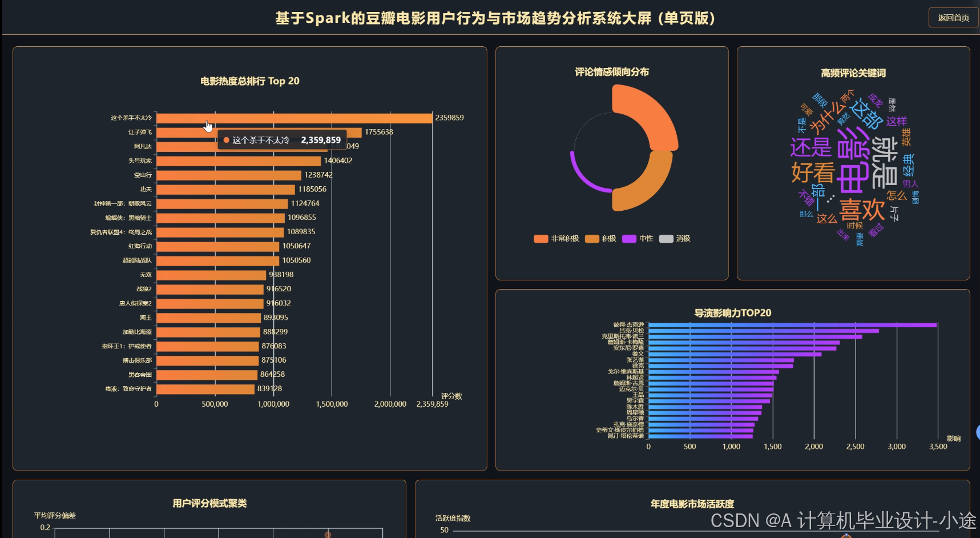Click the word 时候 in word cloud
Screen dimensions: 980x538
pos(854,226)
